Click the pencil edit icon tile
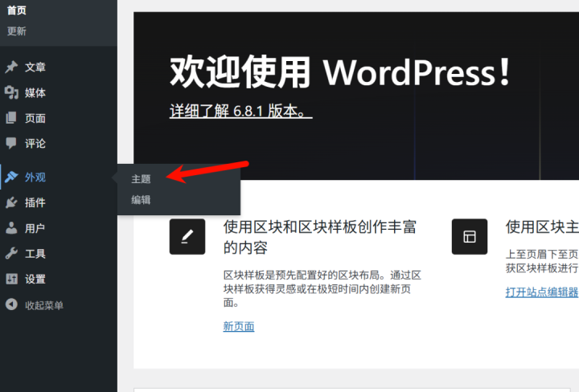 (187, 236)
